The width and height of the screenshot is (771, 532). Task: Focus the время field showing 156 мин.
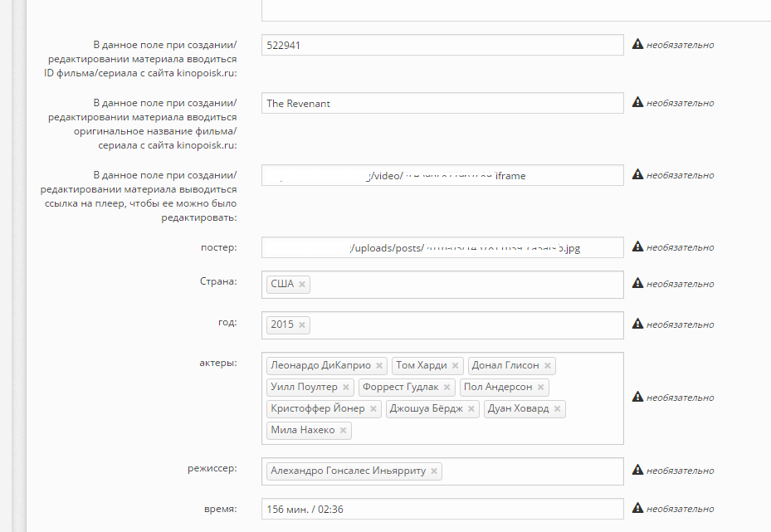click(442, 510)
